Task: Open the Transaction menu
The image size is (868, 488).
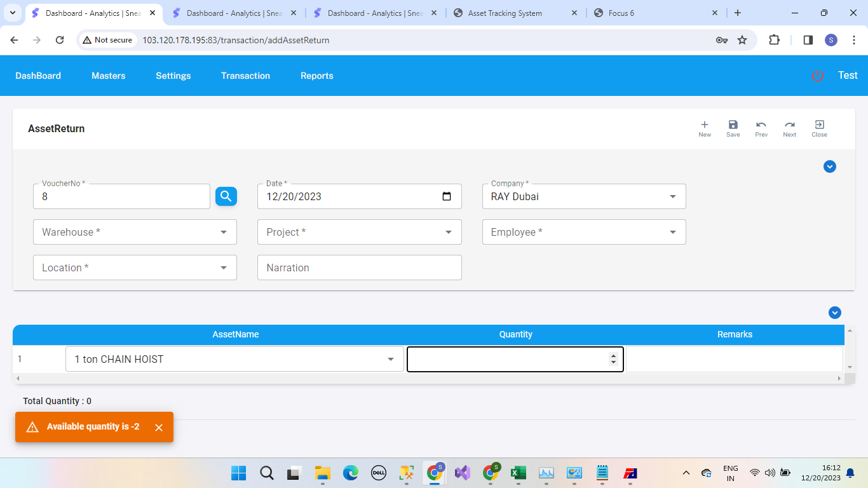Action: coord(245,76)
